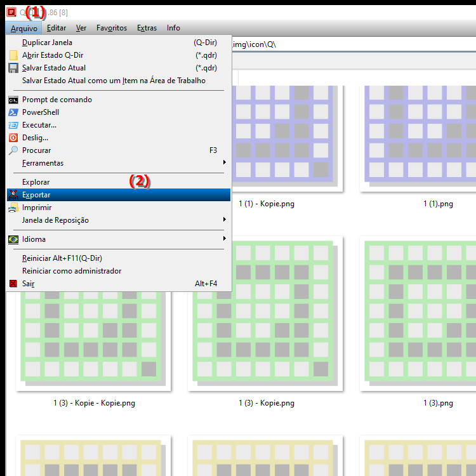Click the floppy disk icon for Salvar Estado Atual
476x476 pixels.
coord(13,68)
